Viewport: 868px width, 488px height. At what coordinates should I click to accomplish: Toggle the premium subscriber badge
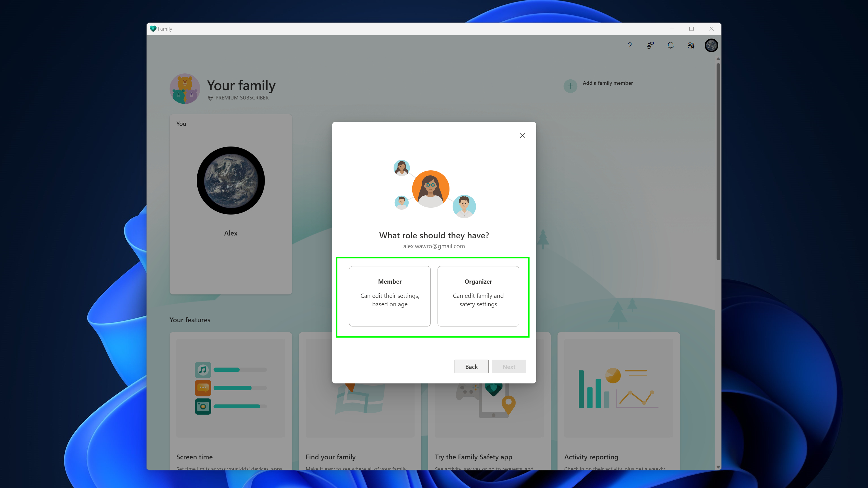[x=237, y=98]
